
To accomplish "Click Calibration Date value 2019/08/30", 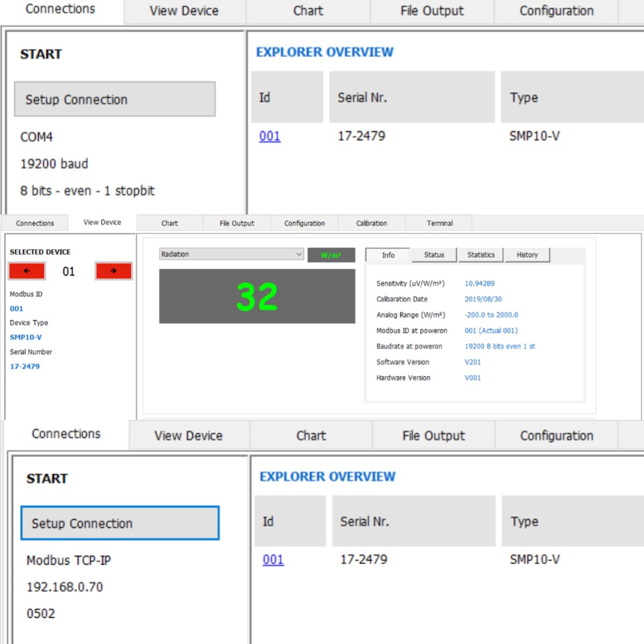I will pos(483,299).
